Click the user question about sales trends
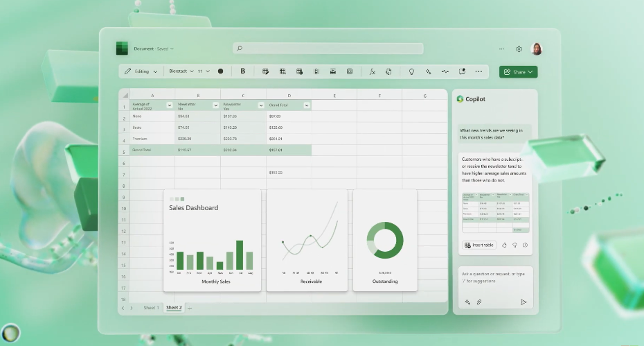Screen dimensions: 644x346 495,134
